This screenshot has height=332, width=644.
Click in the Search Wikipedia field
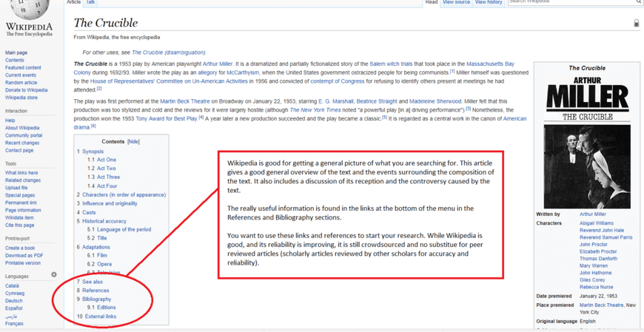tap(571, 1)
